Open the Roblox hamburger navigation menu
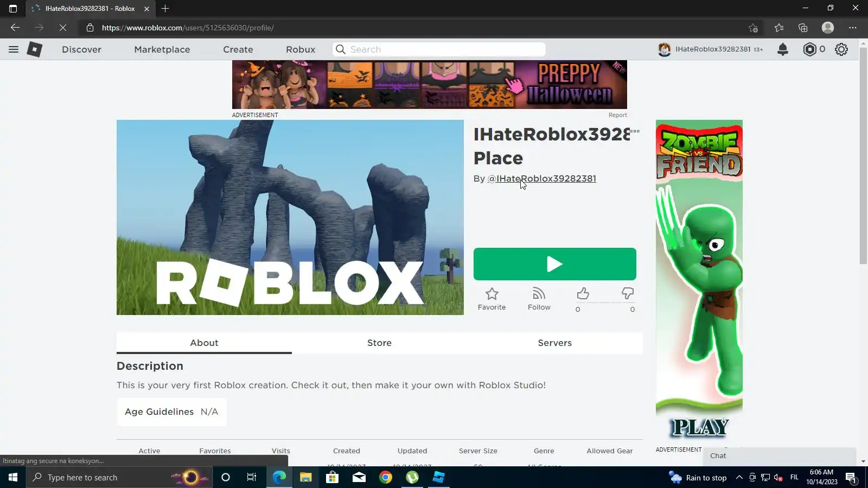 point(14,49)
